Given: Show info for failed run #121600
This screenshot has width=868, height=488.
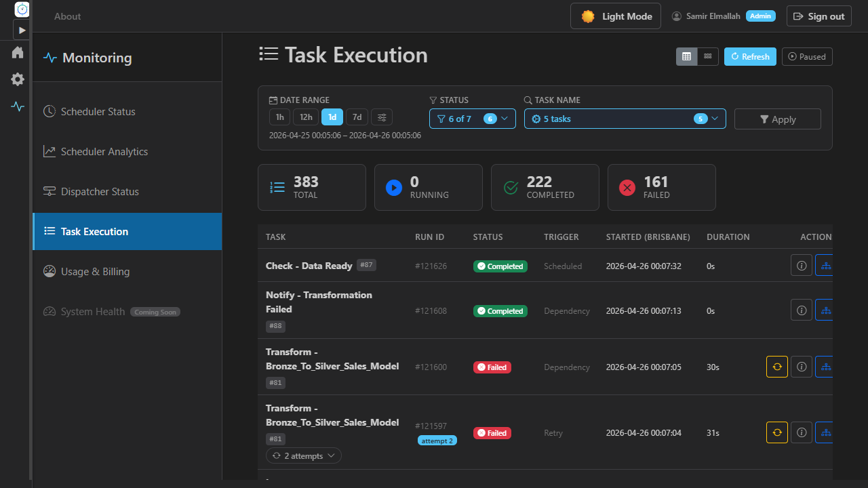Looking at the screenshot, I should pos(802,367).
